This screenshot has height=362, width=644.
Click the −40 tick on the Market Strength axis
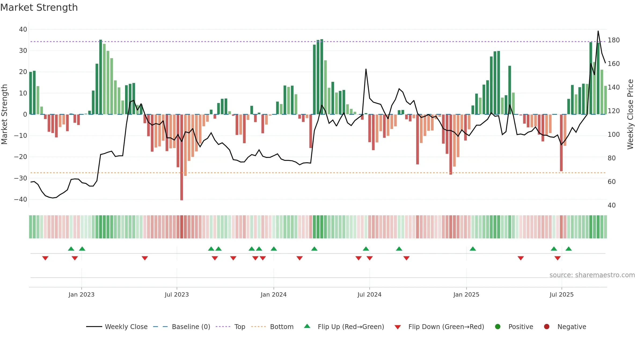pyautogui.click(x=20, y=199)
